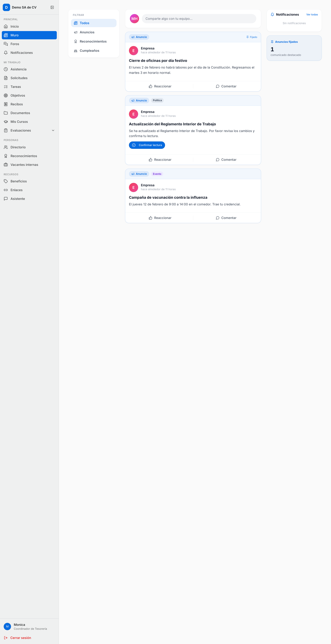331x644 pixels.
Task: Click the Beneficios tag icon
Action: click(x=6, y=181)
